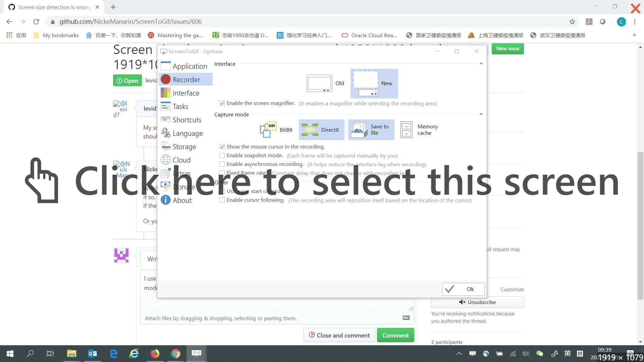This screenshot has height=362, width=644.
Task: Select the New recorder interface
Action: pyautogui.click(x=374, y=83)
